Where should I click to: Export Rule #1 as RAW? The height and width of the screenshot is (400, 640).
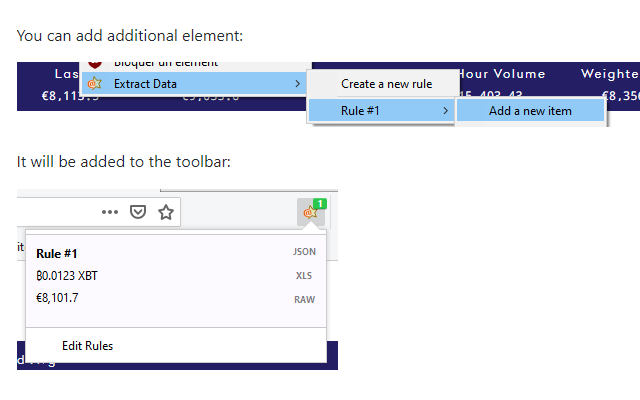pyautogui.click(x=304, y=299)
